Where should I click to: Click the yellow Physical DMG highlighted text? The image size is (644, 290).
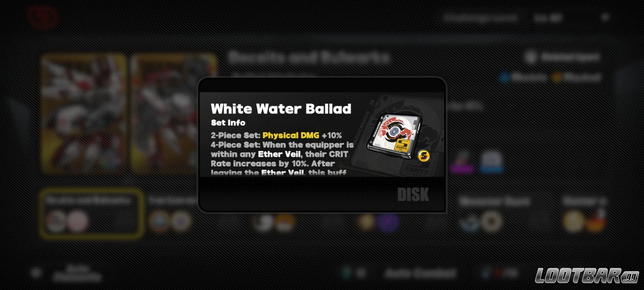(x=291, y=135)
